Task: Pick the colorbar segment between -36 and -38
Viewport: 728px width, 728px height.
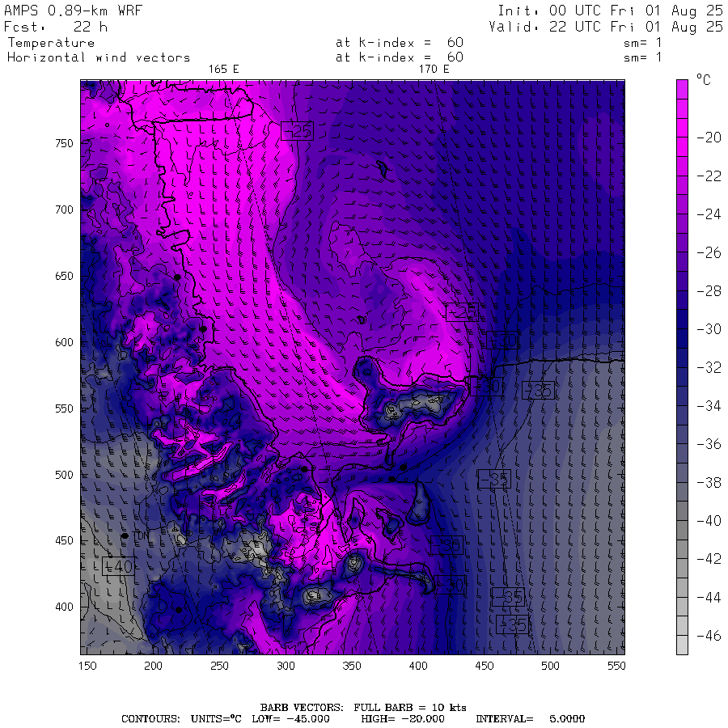Action: pos(682,463)
